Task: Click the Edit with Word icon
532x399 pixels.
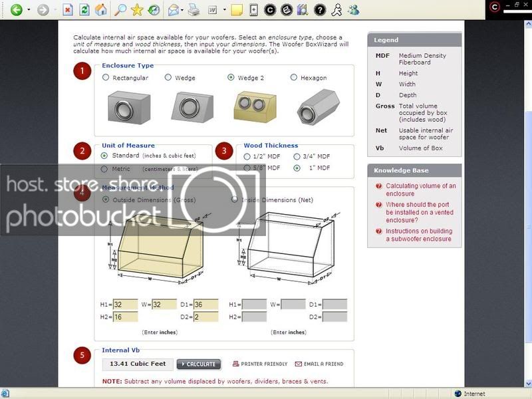Action: (x=213, y=10)
